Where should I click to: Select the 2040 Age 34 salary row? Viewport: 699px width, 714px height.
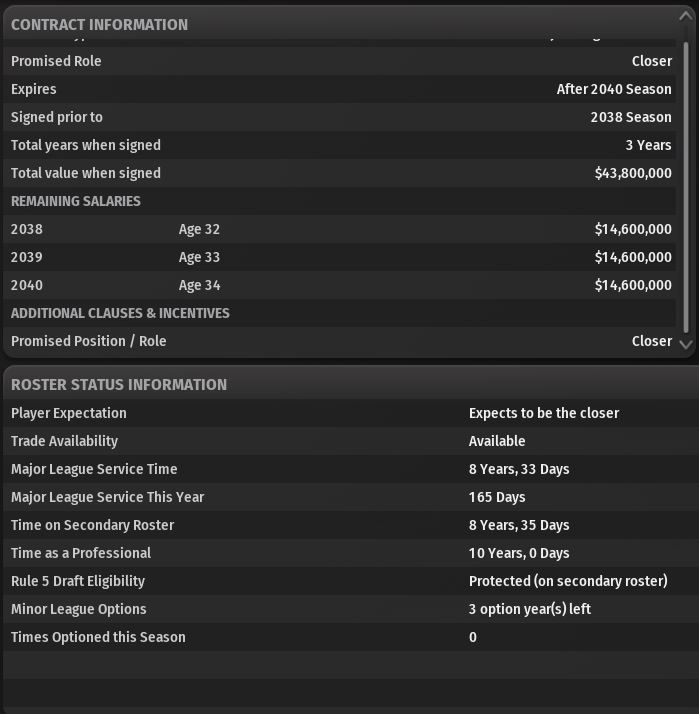340,285
